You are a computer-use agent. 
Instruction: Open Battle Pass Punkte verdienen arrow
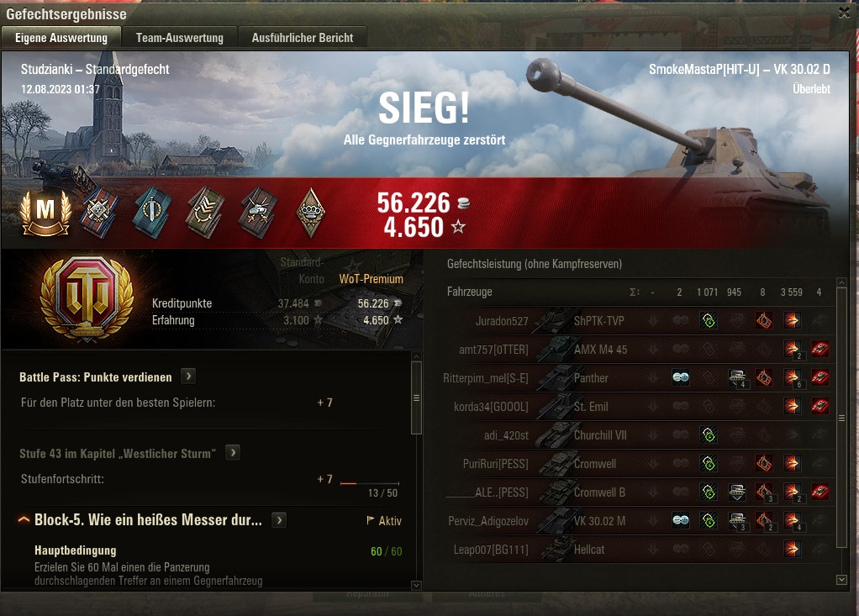pos(188,376)
